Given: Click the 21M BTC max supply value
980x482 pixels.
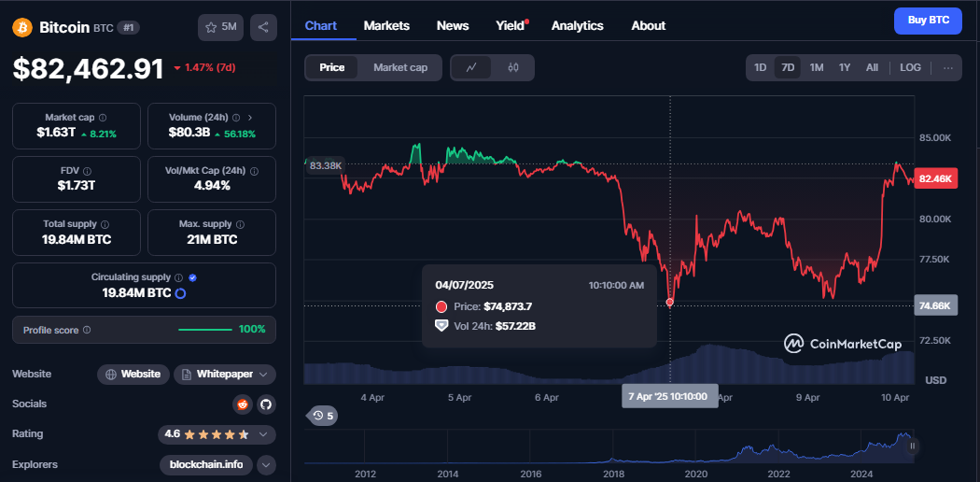Looking at the screenshot, I should pyautogui.click(x=211, y=239).
